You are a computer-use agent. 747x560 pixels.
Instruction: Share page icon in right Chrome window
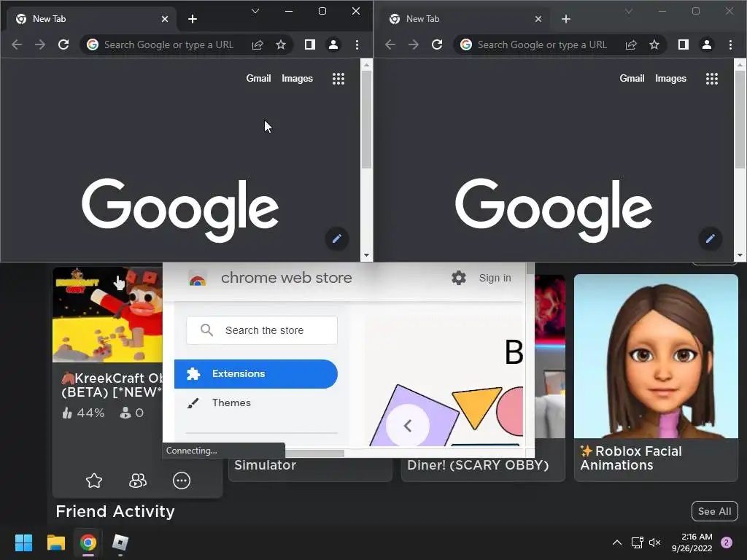tap(631, 44)
